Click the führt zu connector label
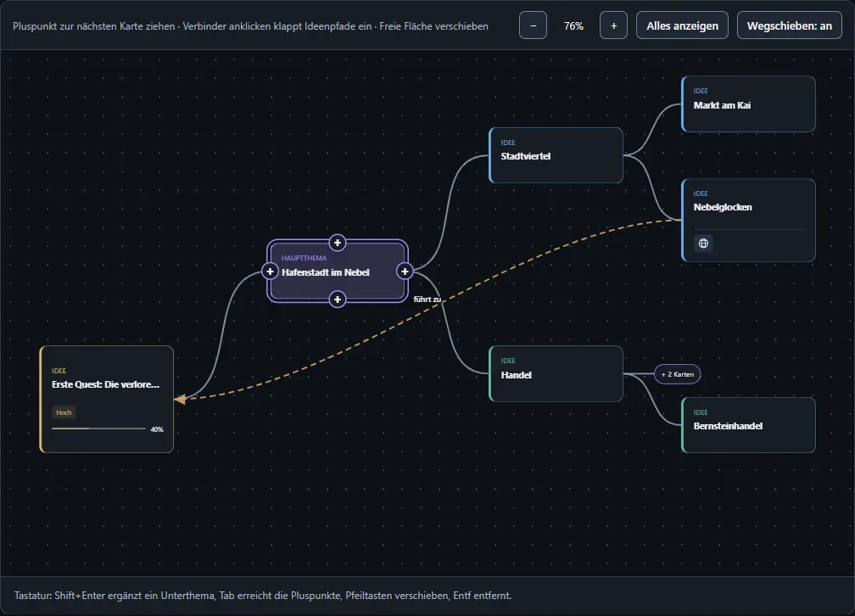This screenshot has width=855, height=616. tap(427, 299)
